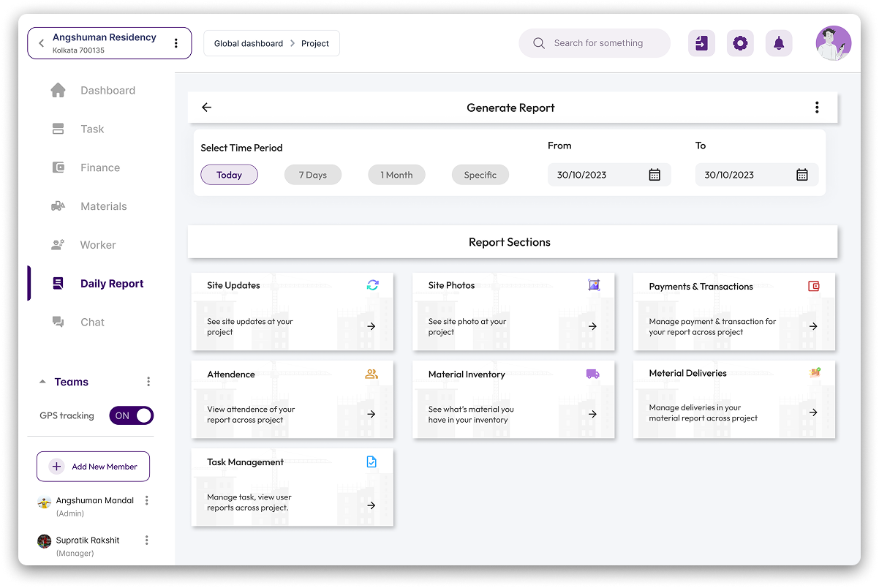
Task: Open the To date calendar picker
Action: coord(802,175)
